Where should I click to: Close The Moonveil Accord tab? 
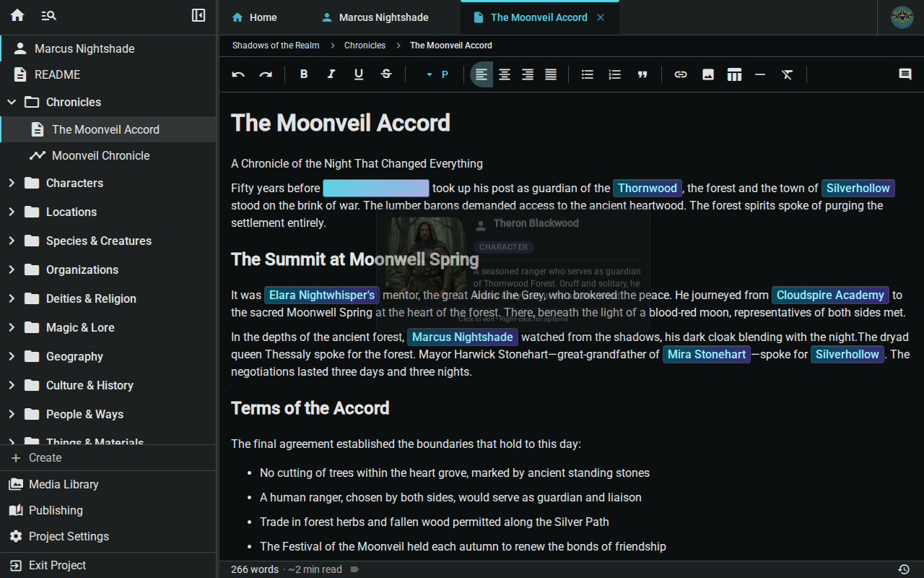pos(601,17)
